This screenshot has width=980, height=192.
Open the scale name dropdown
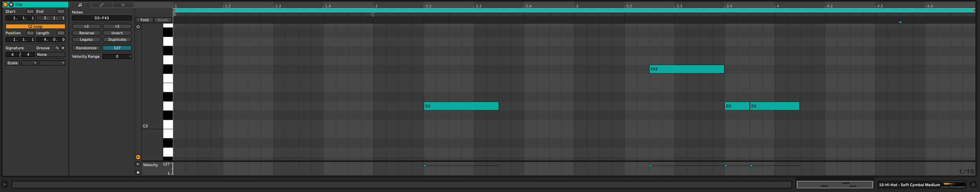point(52,63)
